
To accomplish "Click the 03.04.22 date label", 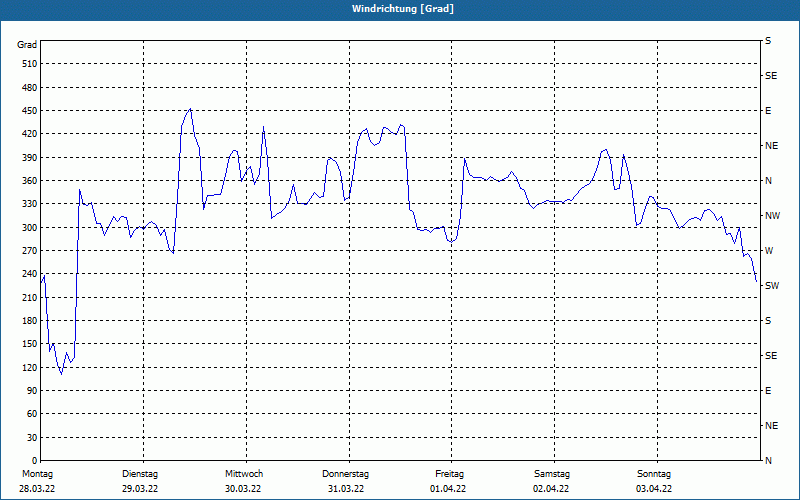I will (654, 489).
